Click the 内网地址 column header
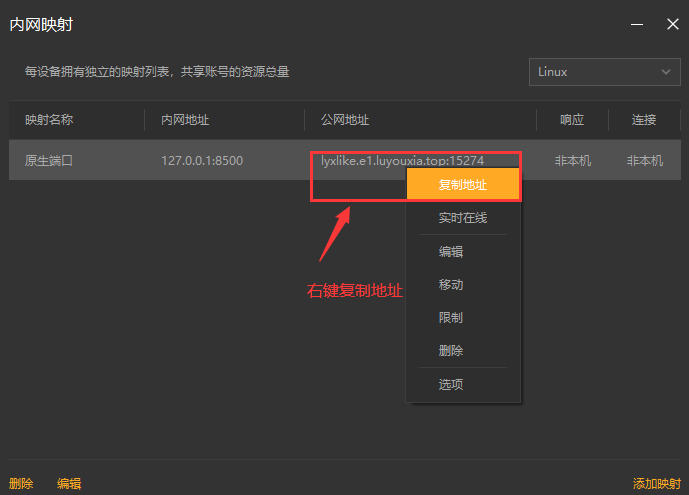This screenshot has height=495, width=689. (x=185, y=120)
